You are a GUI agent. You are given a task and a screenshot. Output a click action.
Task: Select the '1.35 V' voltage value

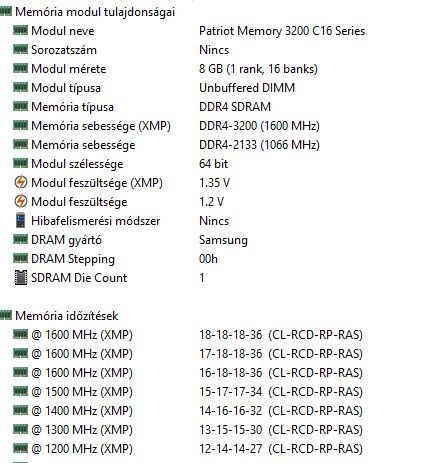click(x=215, y=183)
